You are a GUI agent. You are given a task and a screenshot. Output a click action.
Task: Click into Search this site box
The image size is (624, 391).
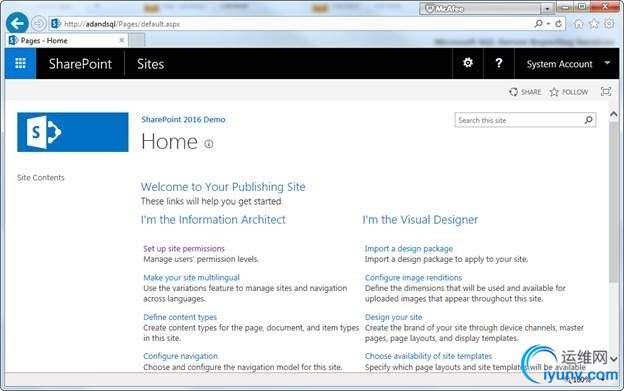click(519, 120)
